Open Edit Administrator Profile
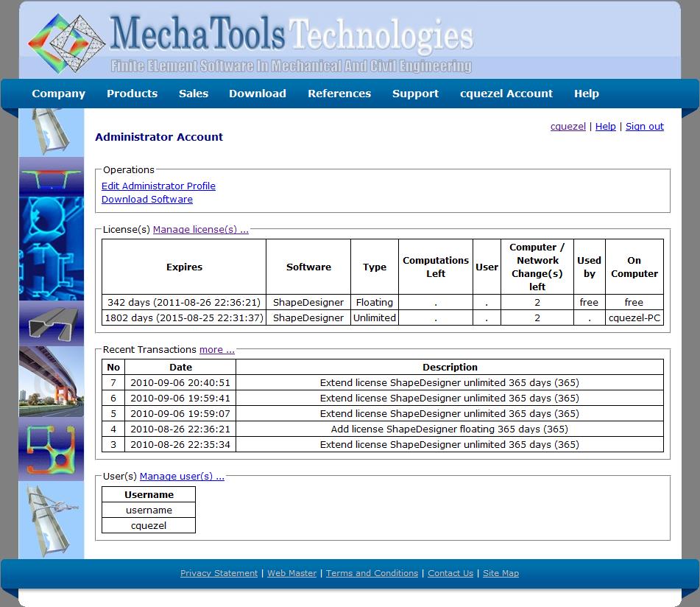The width and height of the screenshot is (700, 607). click(158, 186)
